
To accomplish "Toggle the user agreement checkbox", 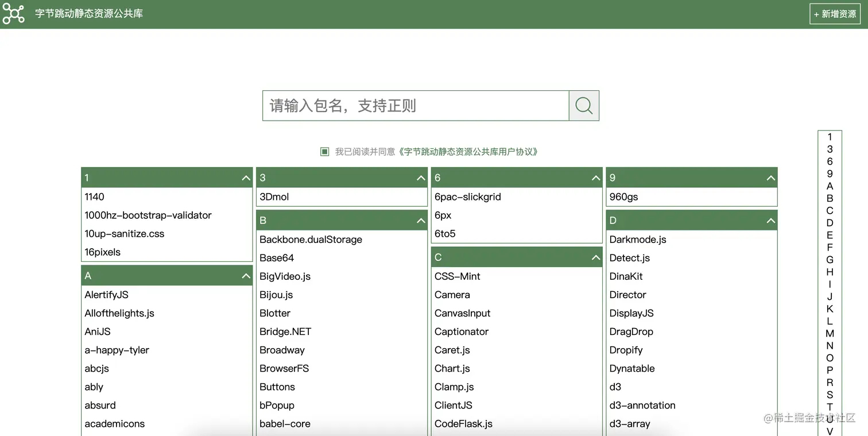I will 324,152.
